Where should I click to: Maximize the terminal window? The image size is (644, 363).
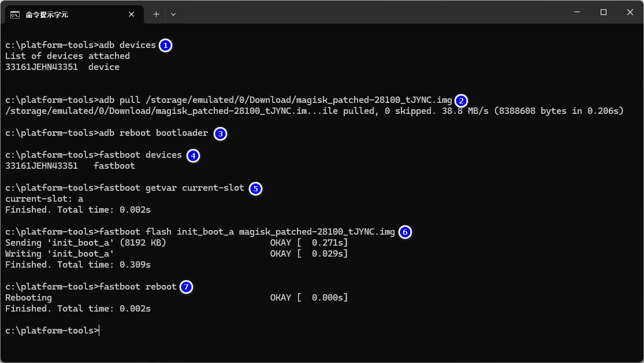point(603,13)
